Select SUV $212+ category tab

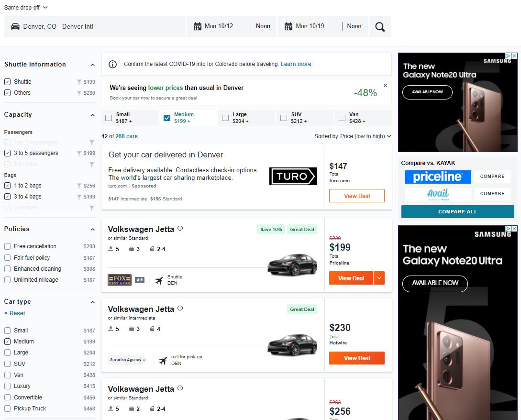(x=305, y=118)
